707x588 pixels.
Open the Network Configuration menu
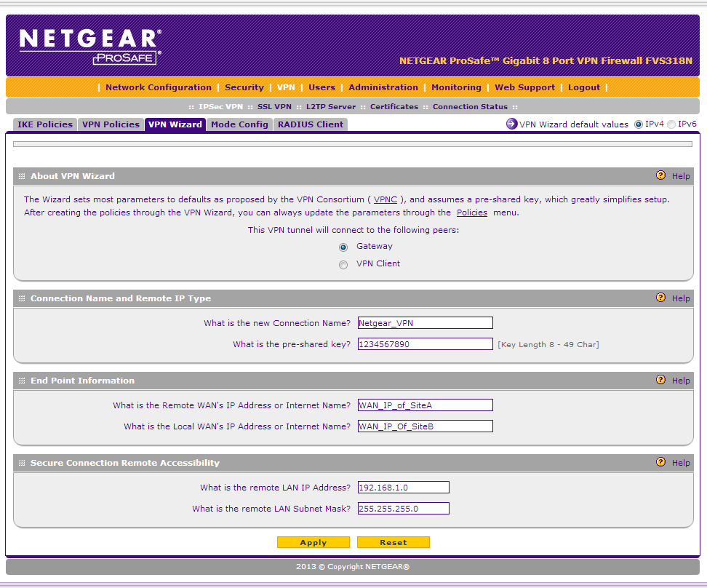(159, 87)
